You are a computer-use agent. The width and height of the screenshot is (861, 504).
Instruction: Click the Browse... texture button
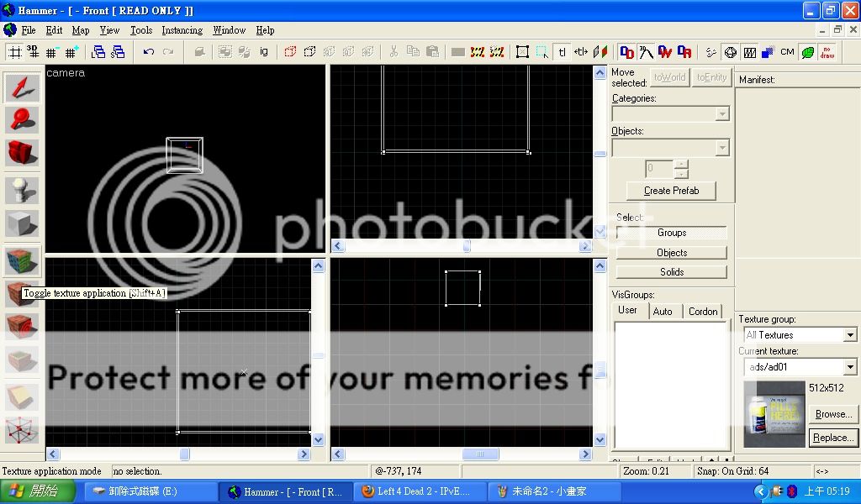coord(832,414)
